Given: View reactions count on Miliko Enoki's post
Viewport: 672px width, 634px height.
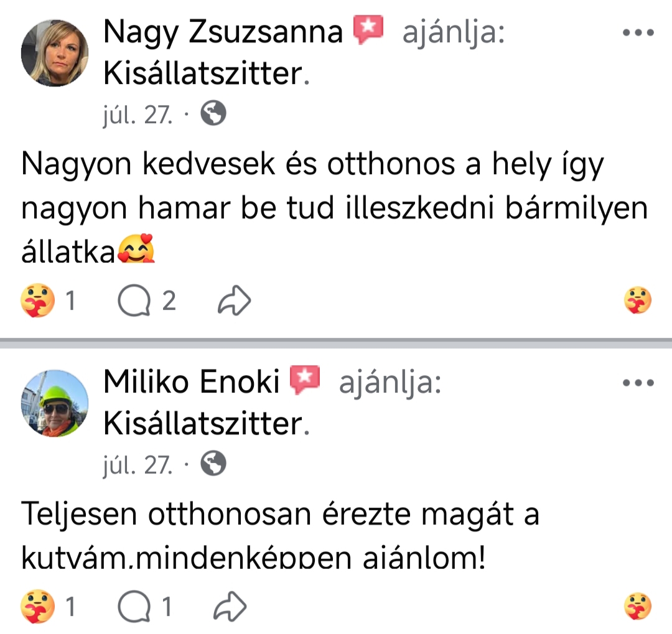Looking at the screenshot, I should point(49,607).
